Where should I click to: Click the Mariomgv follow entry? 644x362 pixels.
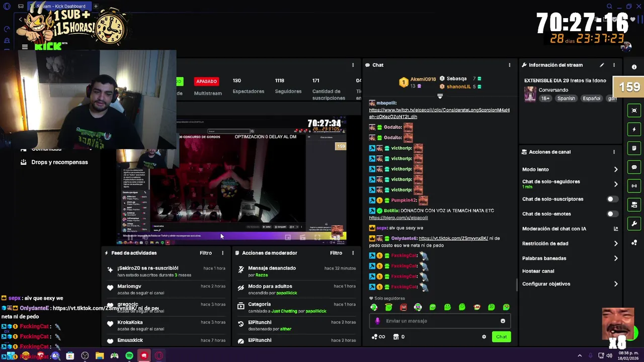[x=166, y=290]
